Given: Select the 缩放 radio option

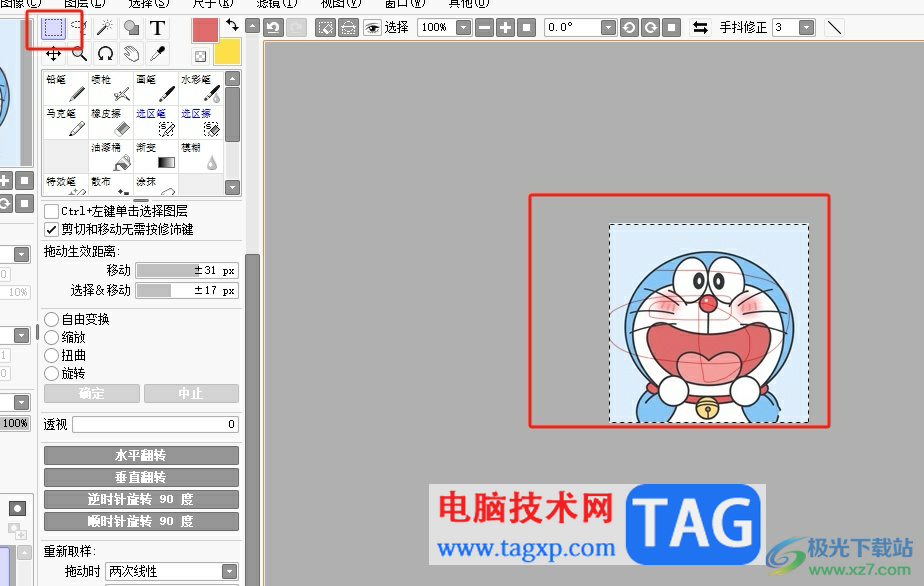Looking at the screenshot, I should point(51,337).
